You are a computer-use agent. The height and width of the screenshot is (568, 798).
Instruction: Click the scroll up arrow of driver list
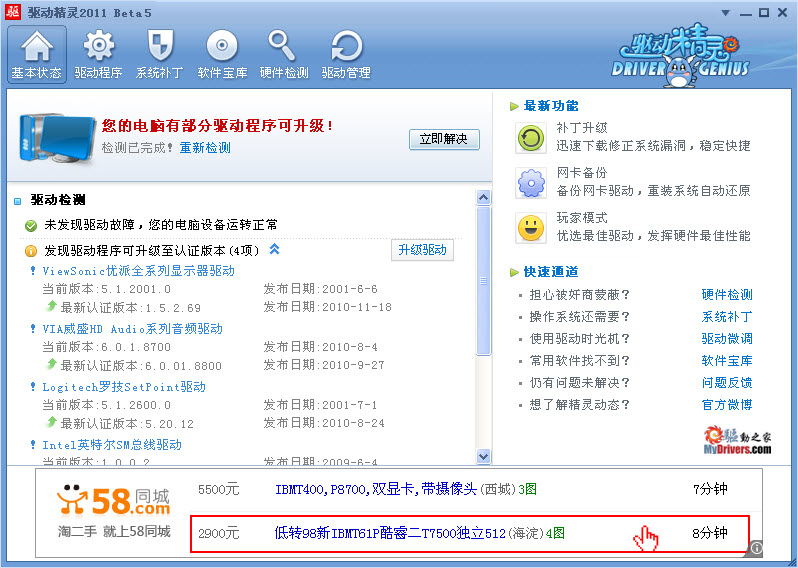coord(483,197)
